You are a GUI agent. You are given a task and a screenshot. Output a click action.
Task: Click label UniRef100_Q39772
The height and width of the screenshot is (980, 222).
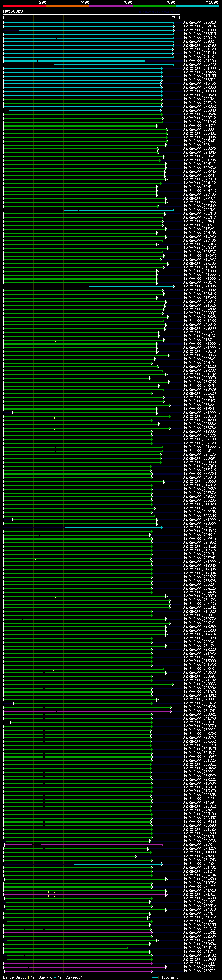click(x=199, y=967)
